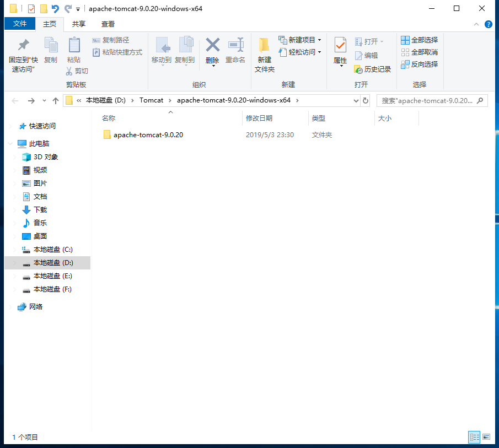This screenshot has width=499, height=448.
Task: Click the Delete (删除) red X icon
Action: [212, 45]
